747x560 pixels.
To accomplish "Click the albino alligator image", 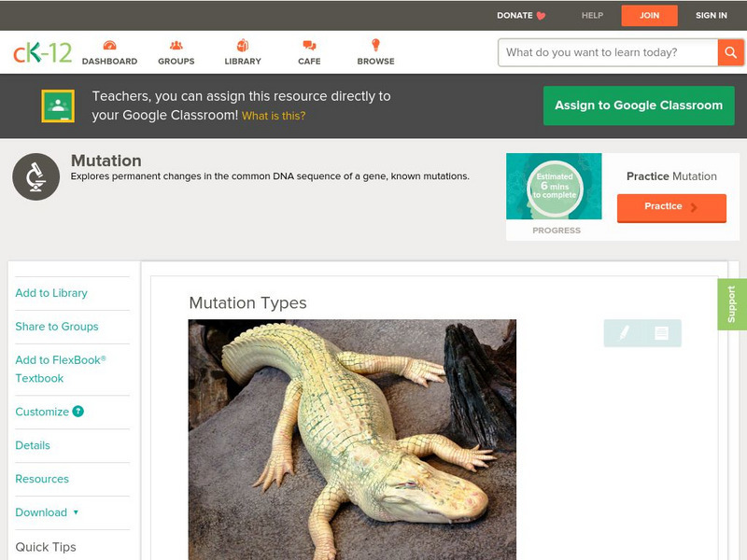I will tap(352, 440).
